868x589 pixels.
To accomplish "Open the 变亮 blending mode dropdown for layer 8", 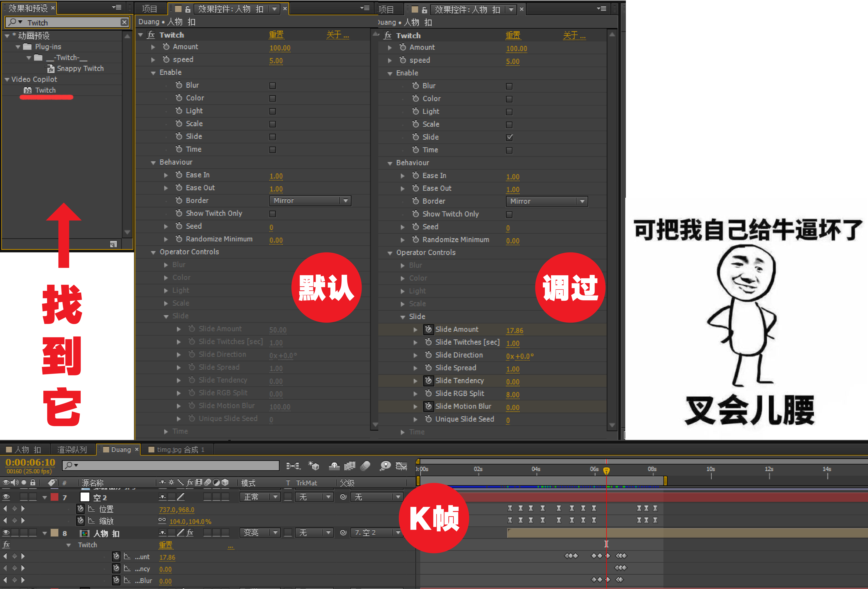I will coord(260,533).
